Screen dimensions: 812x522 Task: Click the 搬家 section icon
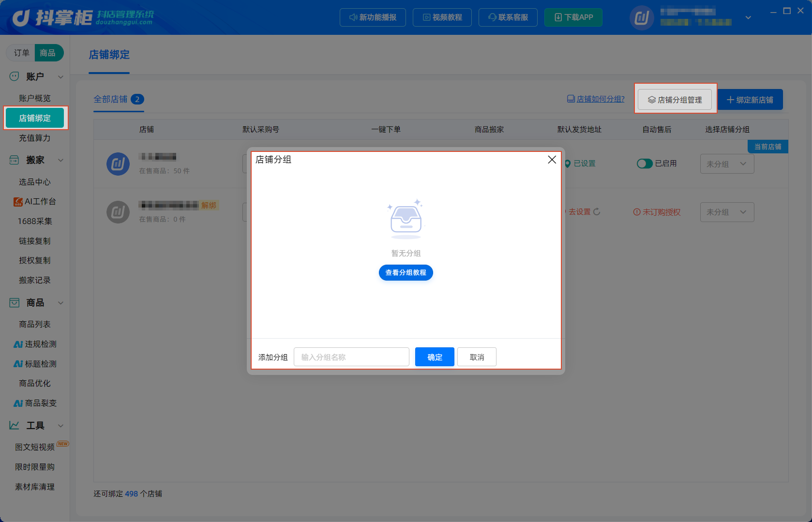tap(15, 160)
